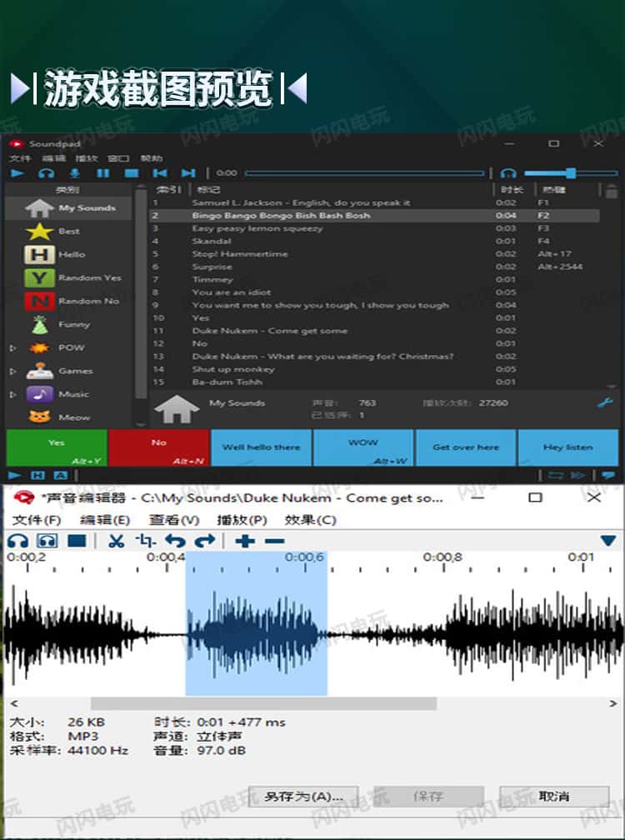Expand the Games category tree arrow
625x840 pixels.
pyautogui.click(x=12, y=371)
